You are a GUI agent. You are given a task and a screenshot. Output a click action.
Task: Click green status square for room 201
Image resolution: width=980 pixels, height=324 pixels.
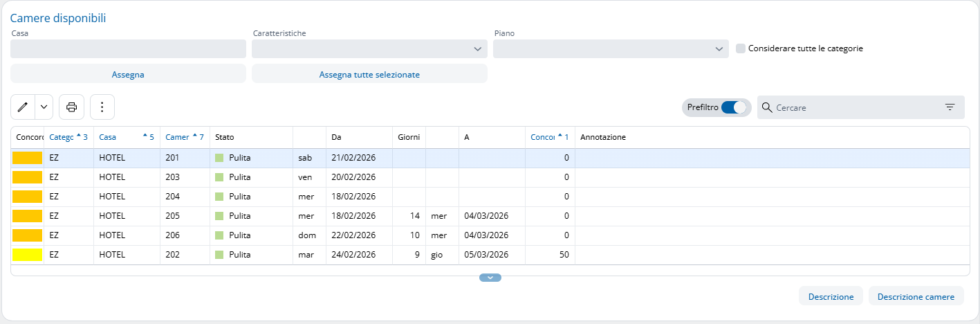[219, 158]
